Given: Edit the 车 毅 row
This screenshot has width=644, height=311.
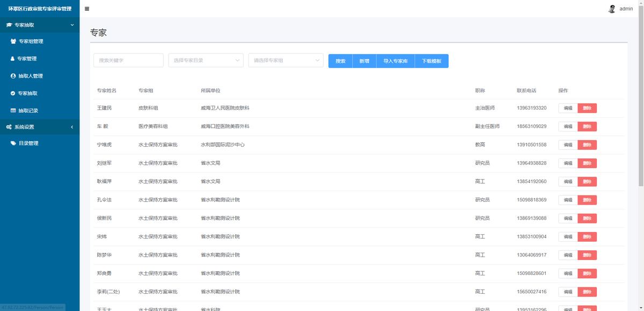Looking at the screenshot, I should point(568,126).
